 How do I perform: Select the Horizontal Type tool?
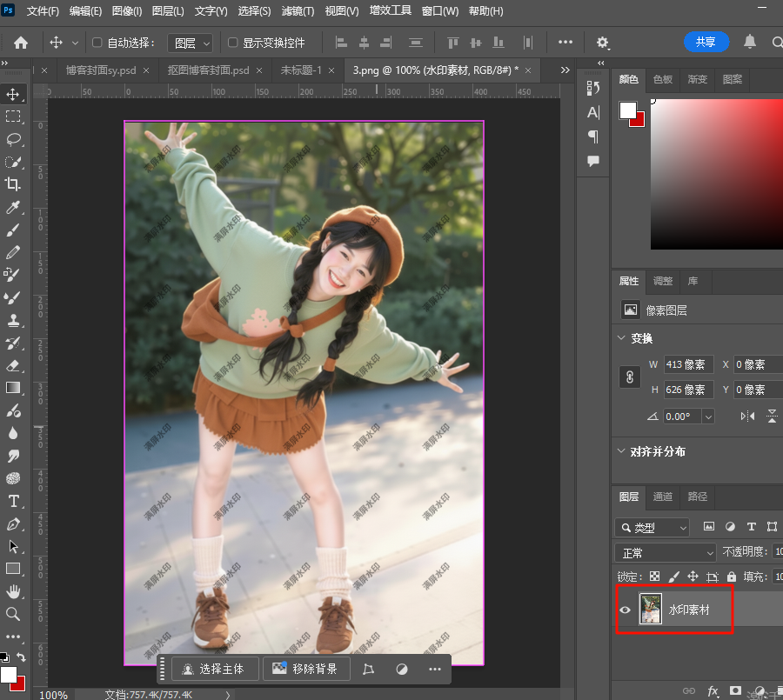[14, 501]
